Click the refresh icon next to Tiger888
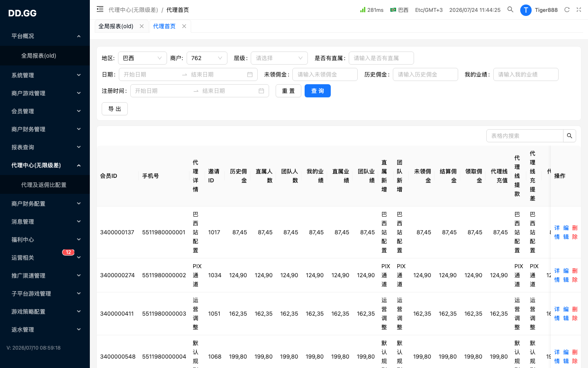The height and width of the screenshot is (368, 588). (x=567, y=10)
